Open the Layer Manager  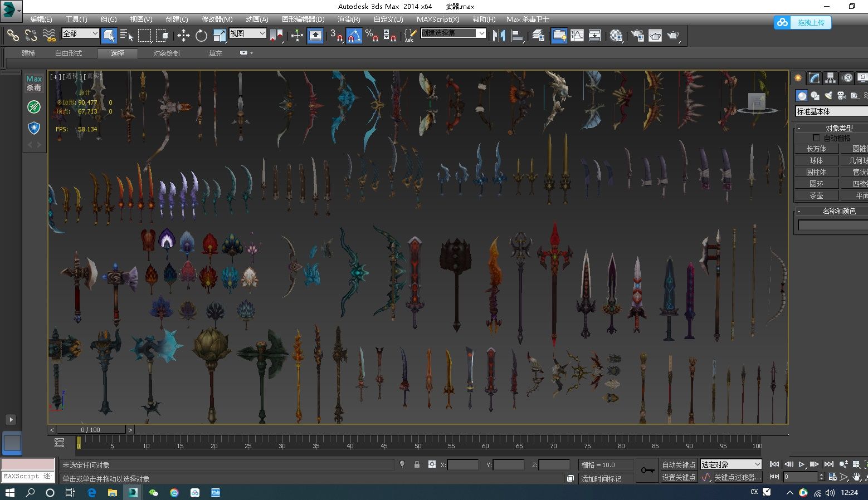click(x=538, y=36)
